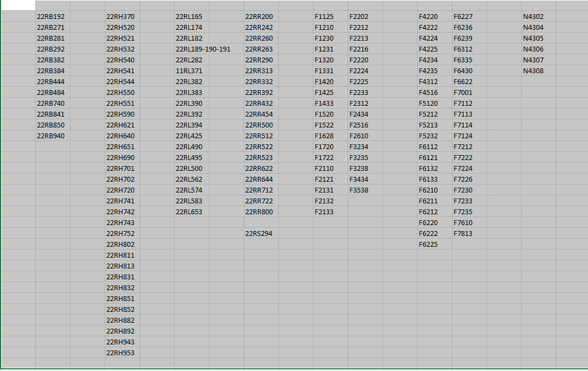Click cell 11RL371
Viewport: 588px width, 371px height.
click(189, 71)
